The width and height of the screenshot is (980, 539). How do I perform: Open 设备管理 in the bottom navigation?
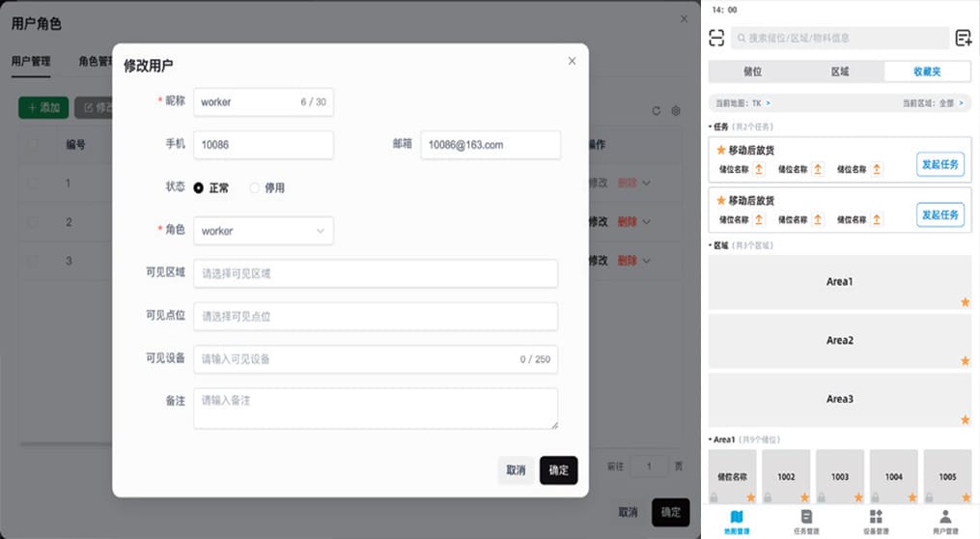(876, 522)
